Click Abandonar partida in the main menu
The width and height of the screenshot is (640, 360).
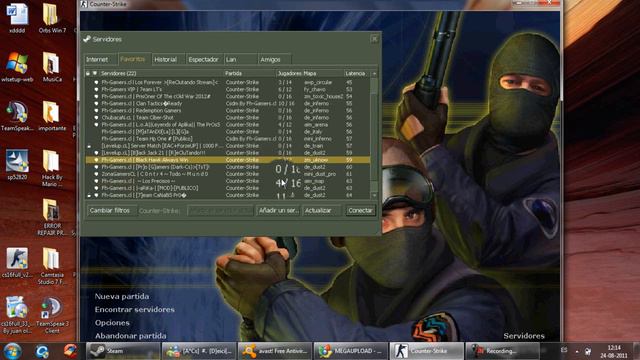click(131, 336)
